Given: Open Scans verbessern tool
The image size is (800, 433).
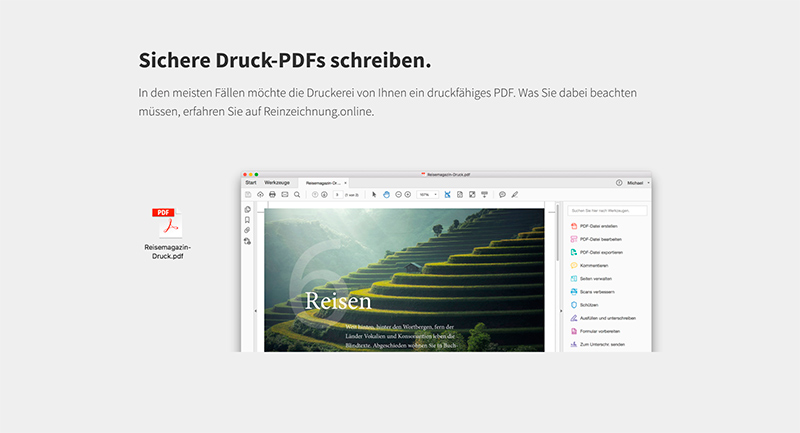Looking at the screenshot, I should 592,292.
